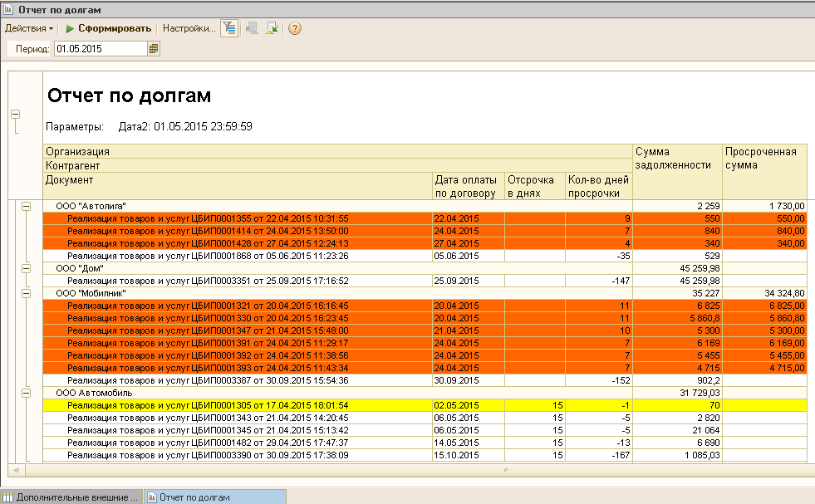This screenshot has height=504, width=815.
Task: Collapse the ООО "Дом" group
Action: (26, 268)
